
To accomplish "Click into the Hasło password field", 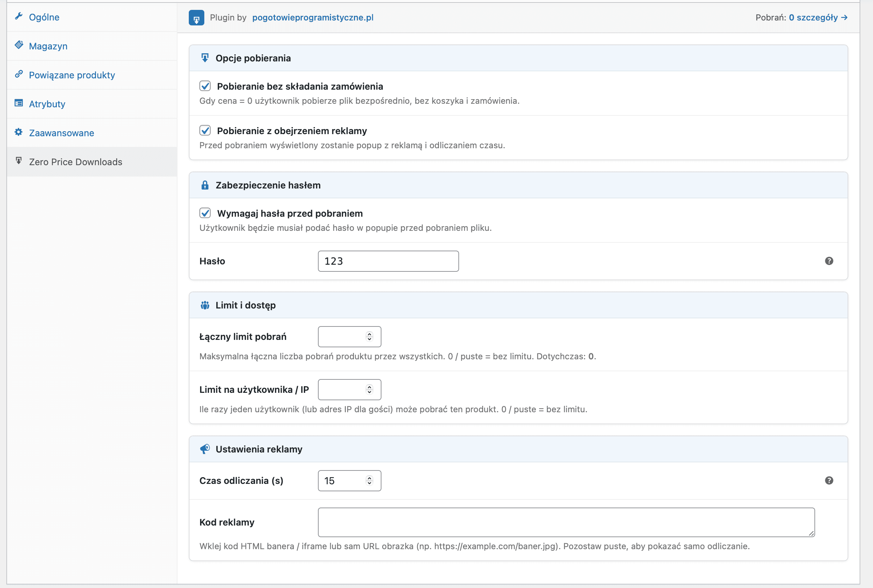I will pos(388,261).
